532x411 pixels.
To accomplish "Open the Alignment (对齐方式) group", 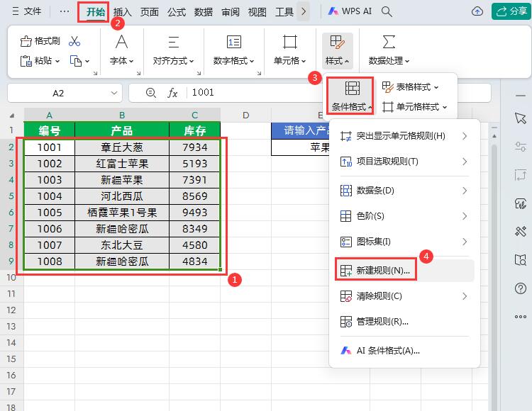I will point(173,50).
